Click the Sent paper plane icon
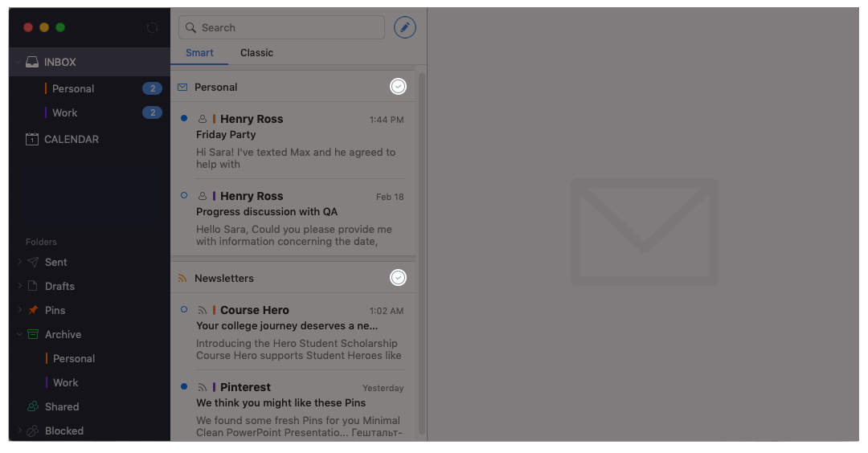 coord(33,262)
